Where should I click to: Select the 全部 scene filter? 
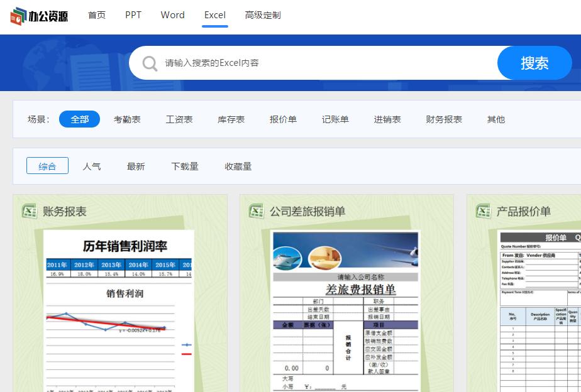(79, 119)
